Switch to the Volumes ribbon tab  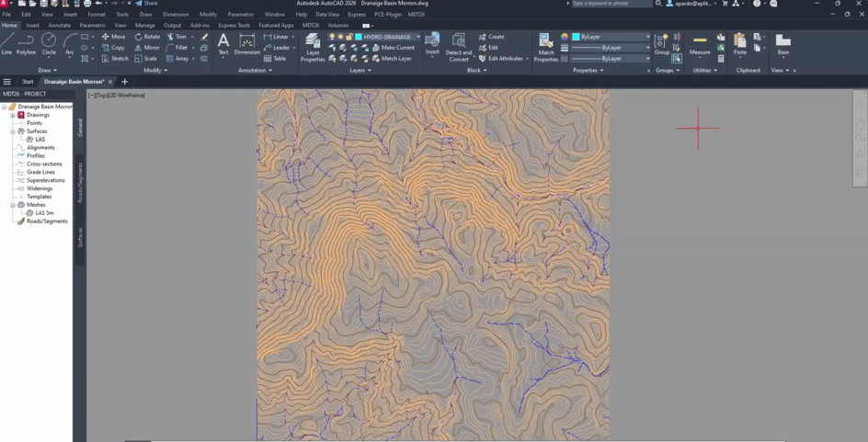tap(338, 26)
